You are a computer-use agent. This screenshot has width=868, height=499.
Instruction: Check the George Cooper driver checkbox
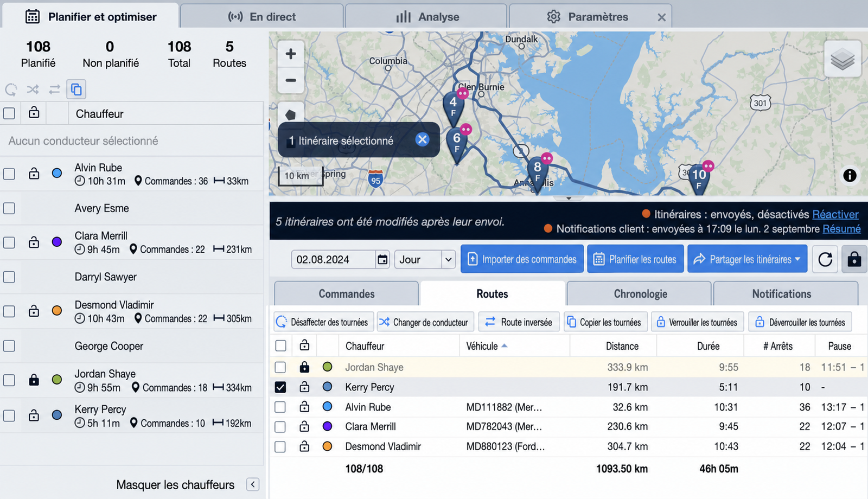[9, 346]
